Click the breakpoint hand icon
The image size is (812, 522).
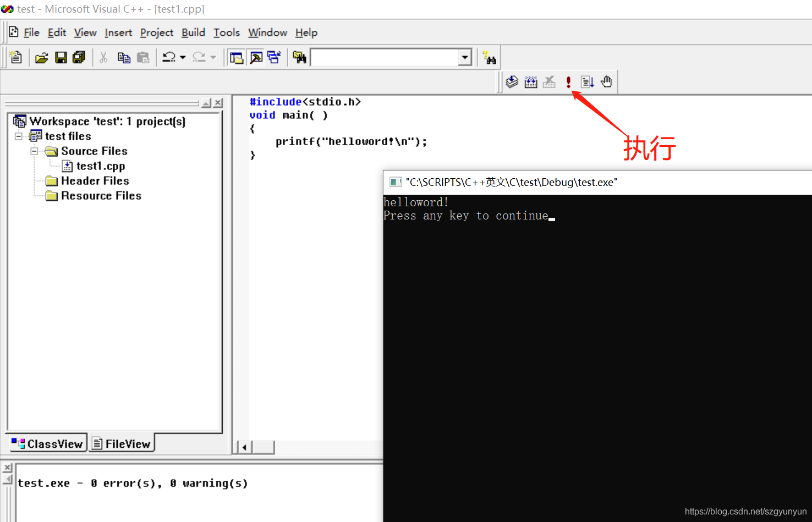[606, 82]
